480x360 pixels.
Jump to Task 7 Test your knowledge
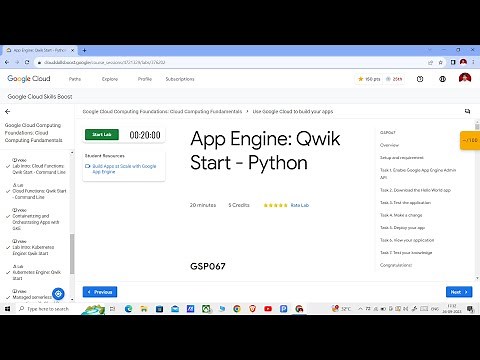point(406,253)
